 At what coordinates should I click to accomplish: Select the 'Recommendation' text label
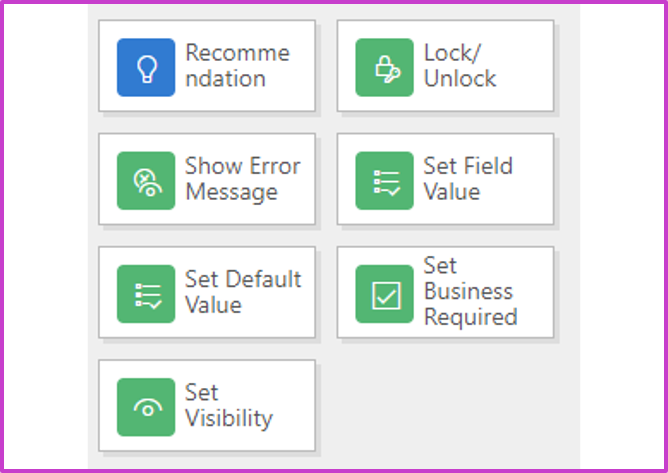coord(238,66)
